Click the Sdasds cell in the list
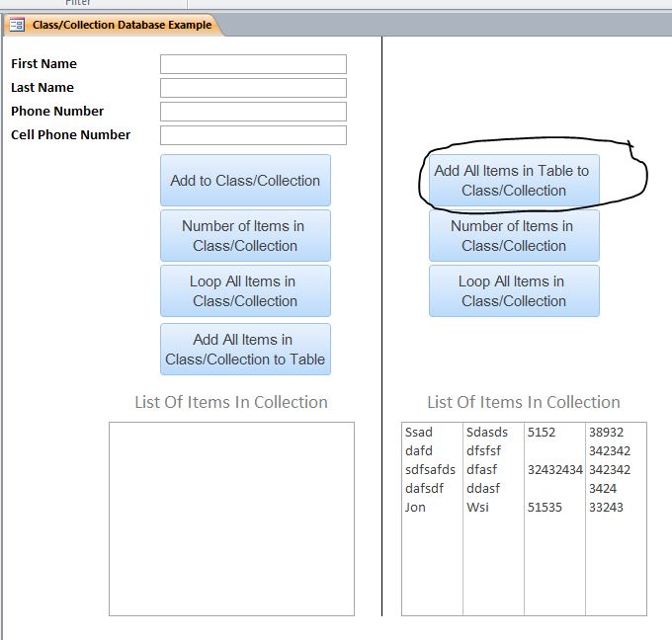Image resolution: width=672 pixels, height=640 pixels. tap(487, 432)
